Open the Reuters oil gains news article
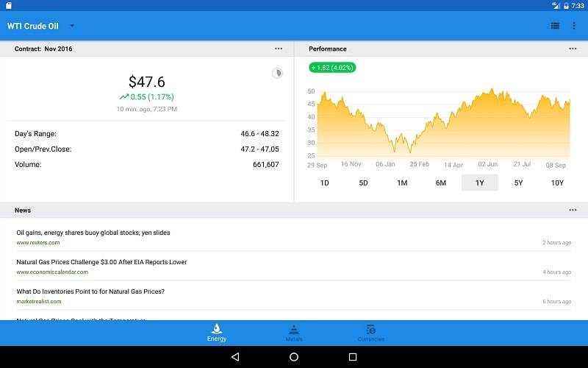This screenshot has width=588, height=368. [93, 233]
